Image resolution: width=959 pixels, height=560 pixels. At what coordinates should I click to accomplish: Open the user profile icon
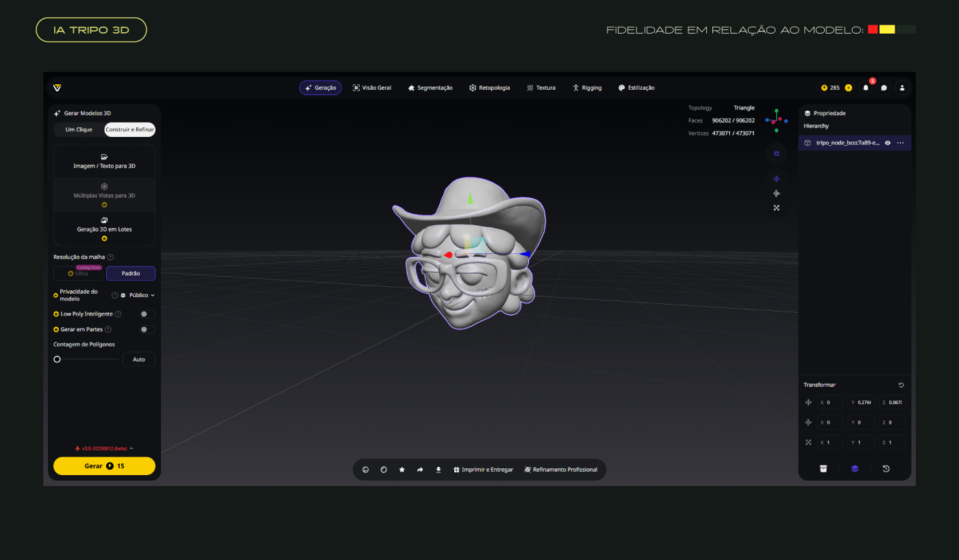coord(902,88)
